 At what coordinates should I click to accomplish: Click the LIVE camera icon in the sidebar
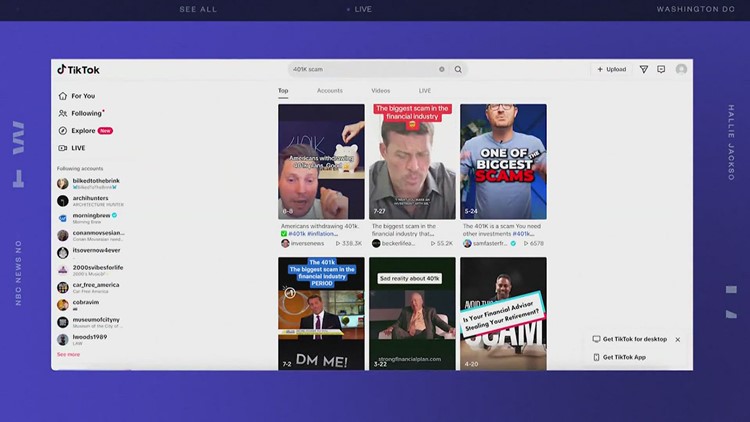(63, 148)
